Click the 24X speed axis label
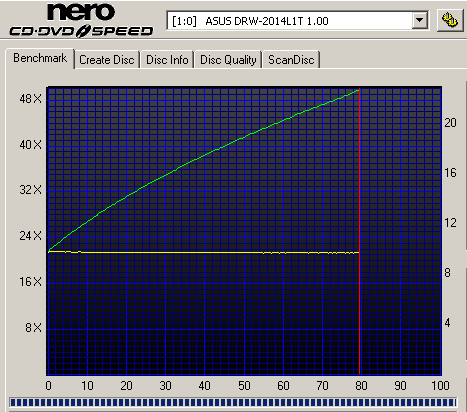467x412 pixels. [x=30, y=236]
